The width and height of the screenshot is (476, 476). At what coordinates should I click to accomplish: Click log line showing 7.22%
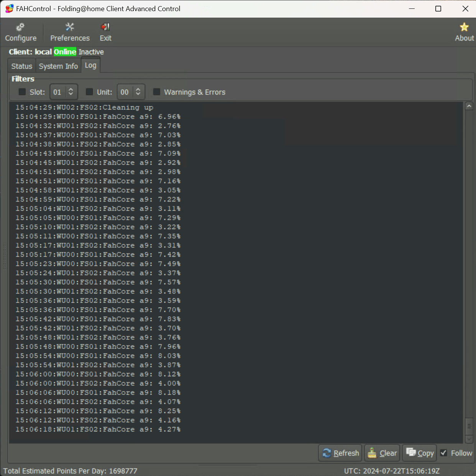click(98, 199)
